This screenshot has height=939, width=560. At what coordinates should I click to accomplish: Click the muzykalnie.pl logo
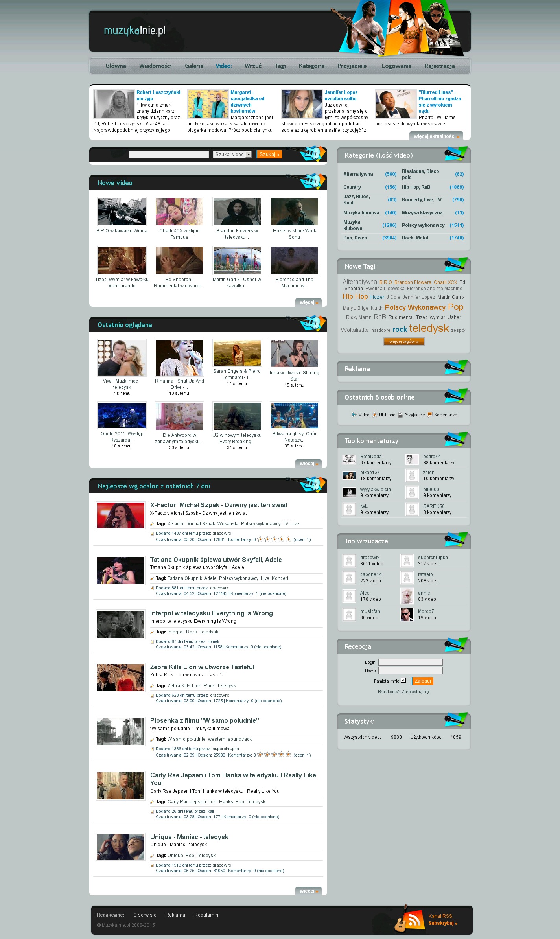[134, 31]
